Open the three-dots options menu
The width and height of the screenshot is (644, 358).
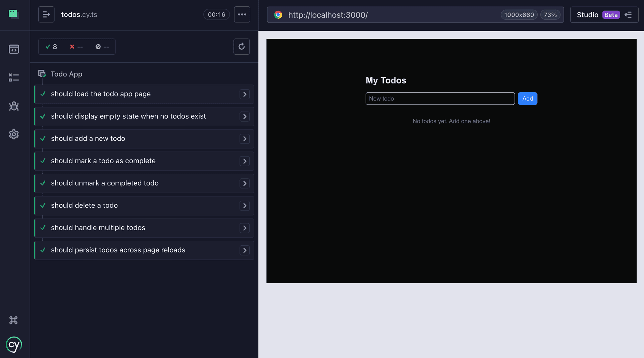(x=242, y=14)
